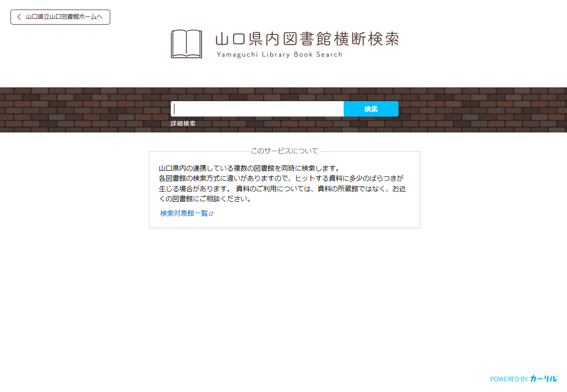
Task: Open the 検索対象館一覧 link
Action: pos(184,213)
